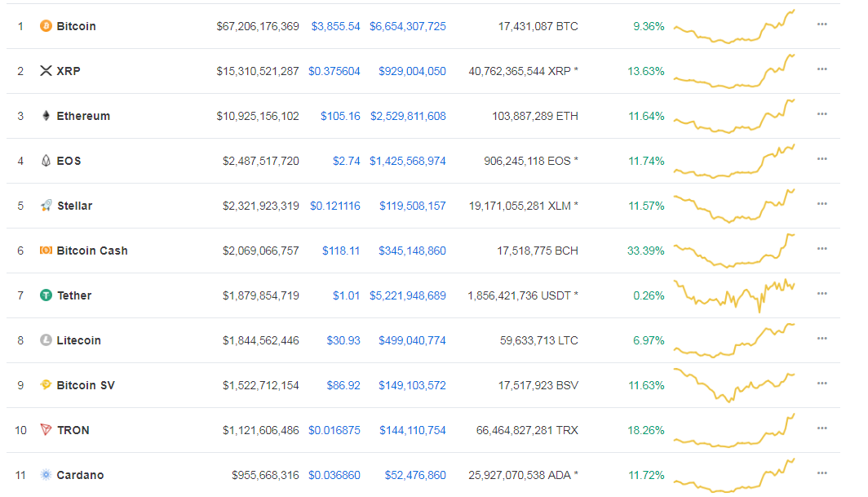View the Tether 7-day price sparkline
868x497 pixels.
pyautogui.click(x=734, y=296)
